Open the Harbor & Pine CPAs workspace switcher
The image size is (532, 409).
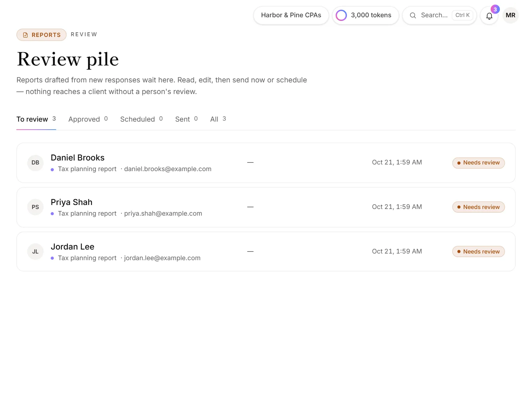291,15
